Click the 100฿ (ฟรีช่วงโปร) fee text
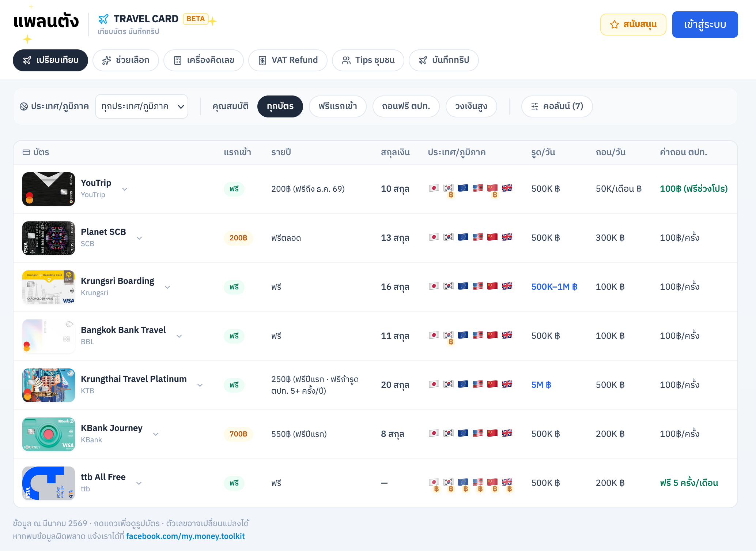Viewport: 756px width, 551px height. click(x=694, y=189)
